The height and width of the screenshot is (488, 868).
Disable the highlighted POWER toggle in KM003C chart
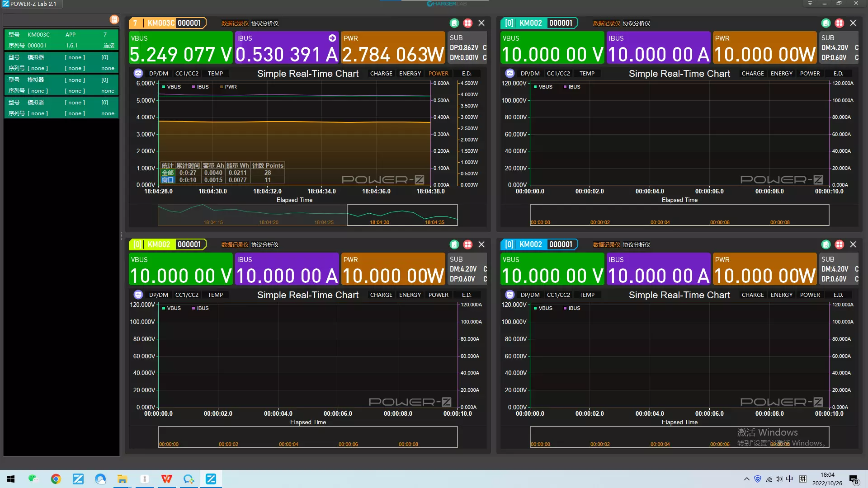439,74
